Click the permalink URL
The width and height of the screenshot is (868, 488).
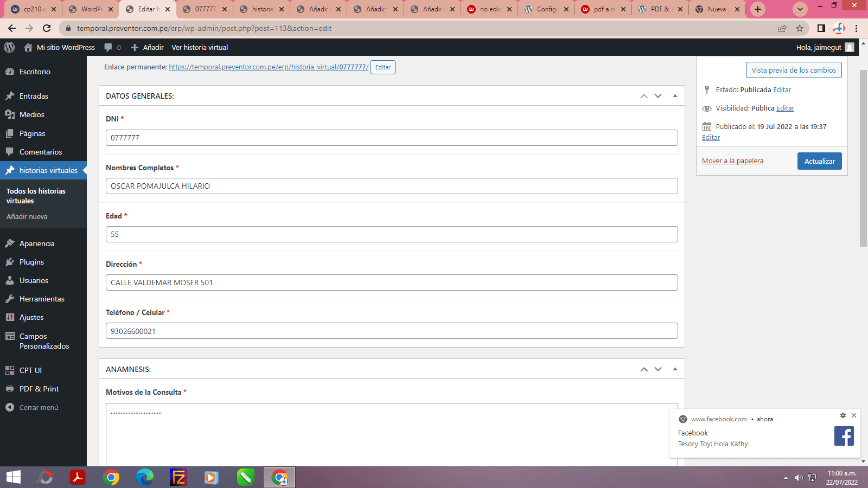269,67
